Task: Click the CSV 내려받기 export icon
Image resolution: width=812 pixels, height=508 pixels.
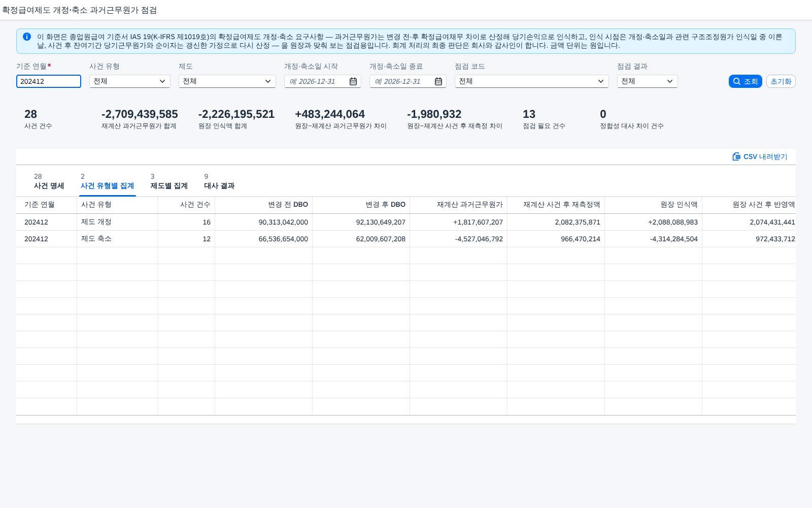Action: coord(736,156)
